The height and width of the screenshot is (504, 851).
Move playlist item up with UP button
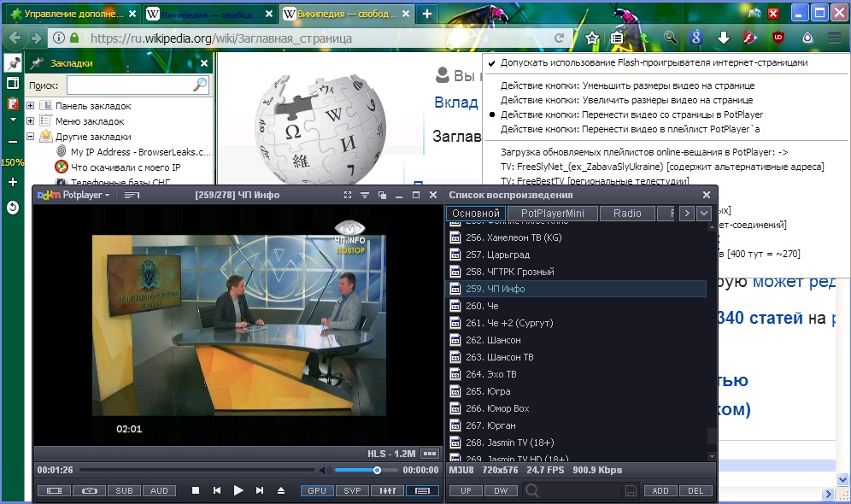[x=466, y=491]
